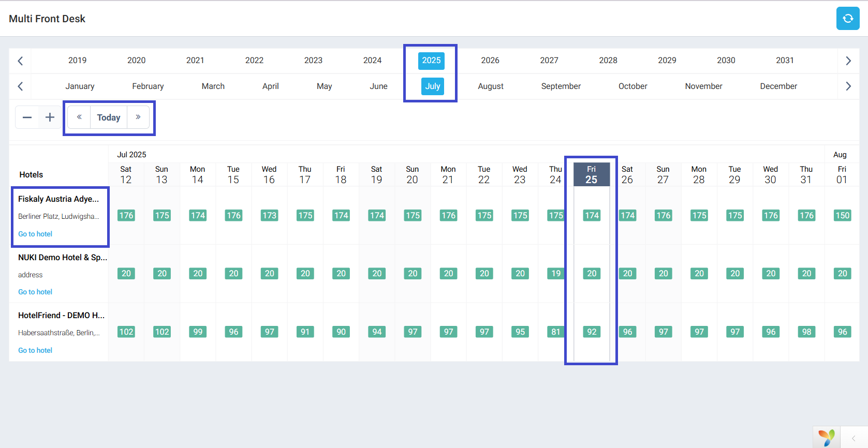Click the Today button
The height and width of the screenshot is (448, 868).
109,117
